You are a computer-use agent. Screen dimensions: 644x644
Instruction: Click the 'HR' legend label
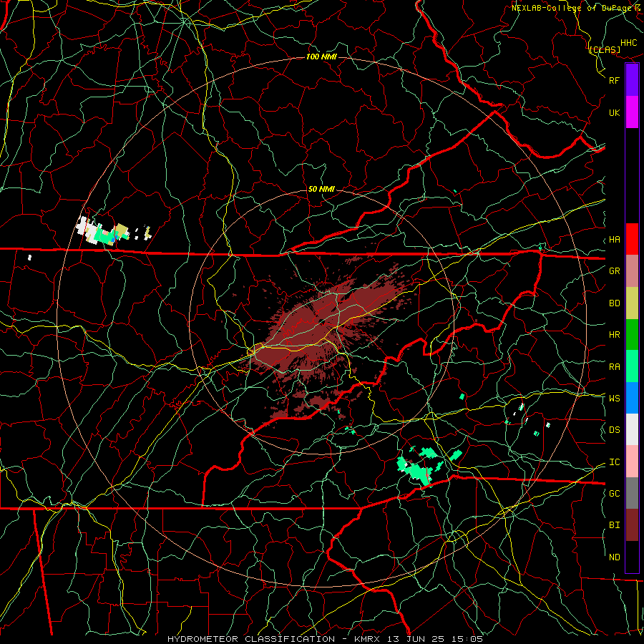(x=614, y=335)
